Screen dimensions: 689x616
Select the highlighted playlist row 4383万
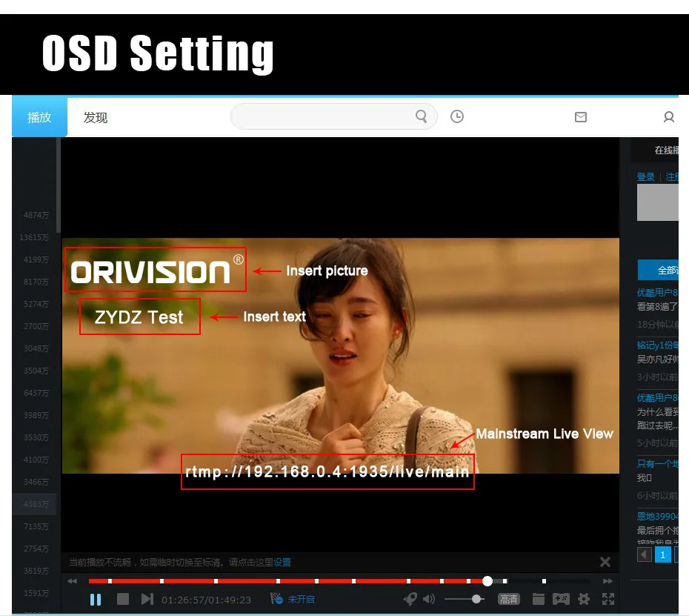pyautogui.click(x=34, y=504)
